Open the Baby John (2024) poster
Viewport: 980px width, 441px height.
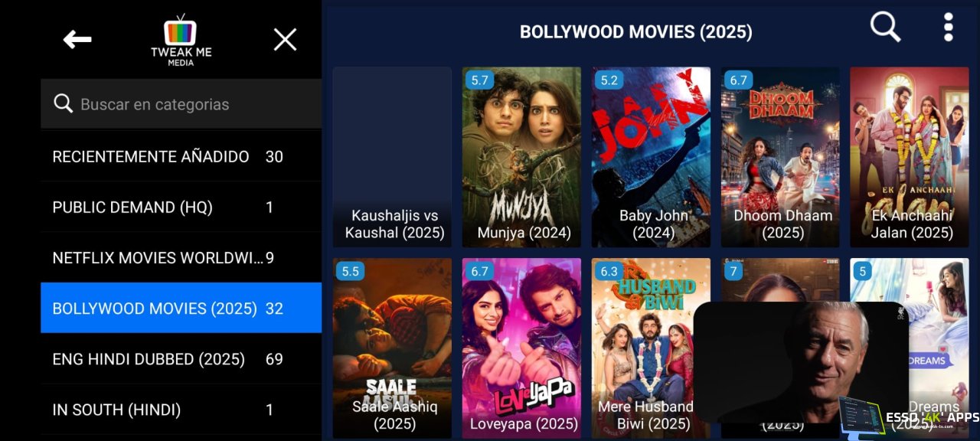[651, 157]
